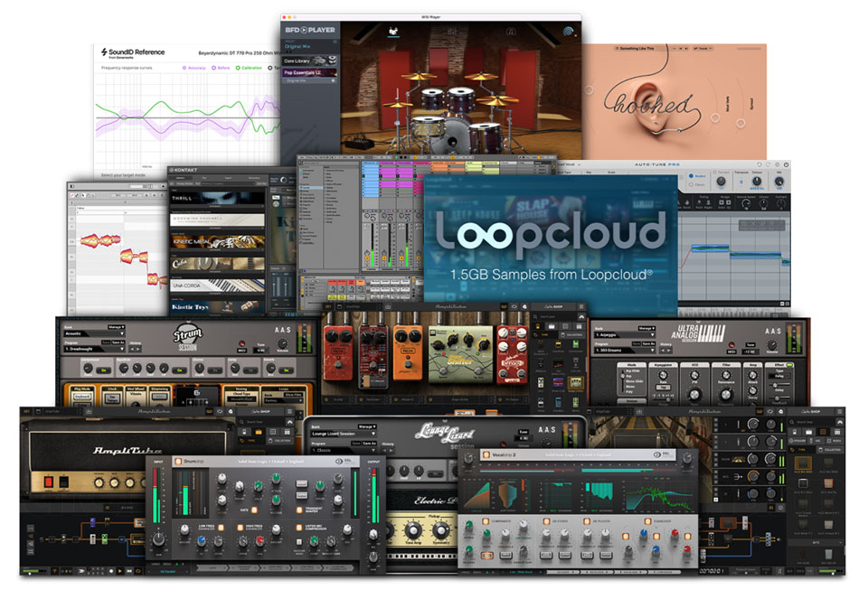Click the MIDI indicator in Ultra Analog
This screenshot has height=590, width=868.
click(731, 347)
